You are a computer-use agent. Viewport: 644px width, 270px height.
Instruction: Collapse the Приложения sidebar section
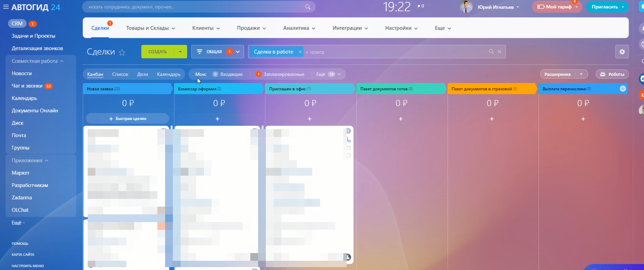click(30, 160)
